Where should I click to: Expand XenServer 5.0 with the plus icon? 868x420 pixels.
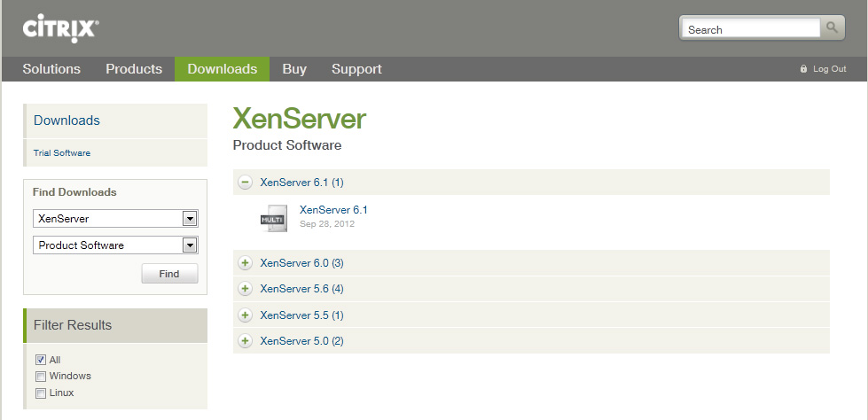click(x=245, y=341)
